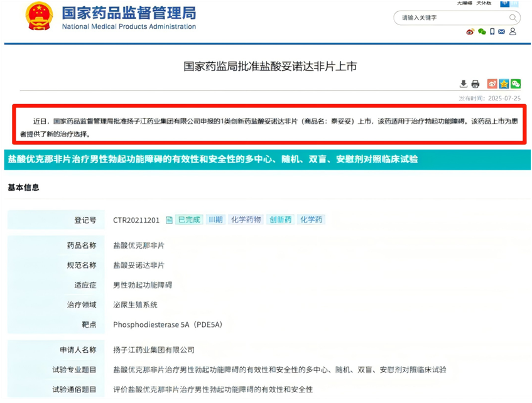Click applicant value 扬子江药业集团有限公司
532x403 pixels.
[x=154, y=350]
